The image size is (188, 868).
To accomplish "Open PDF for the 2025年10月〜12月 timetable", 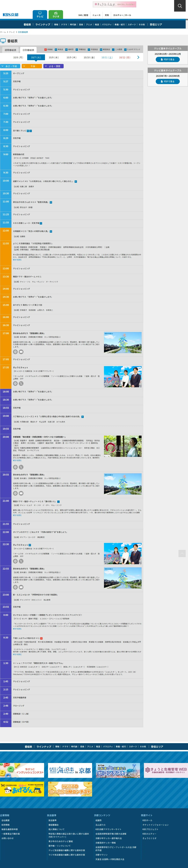I will click(167, 60).
